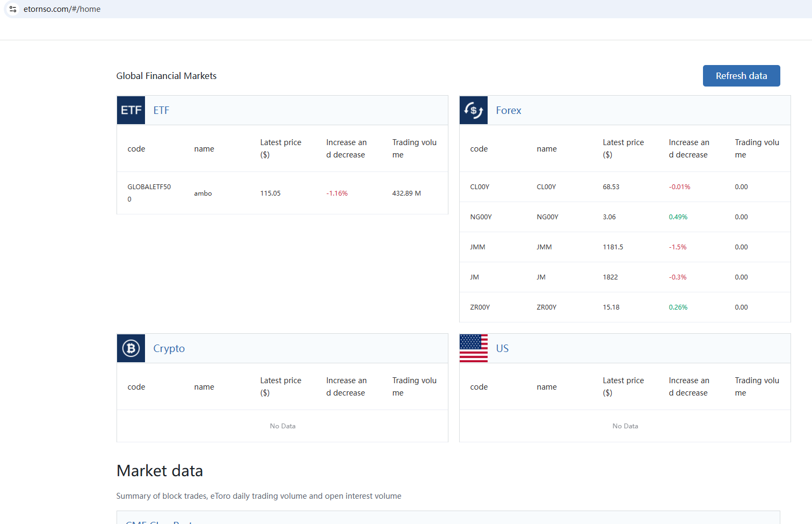Click ETF table Latest price column header
This screenshot has width=812, height=524.
(x=280, y=148)
